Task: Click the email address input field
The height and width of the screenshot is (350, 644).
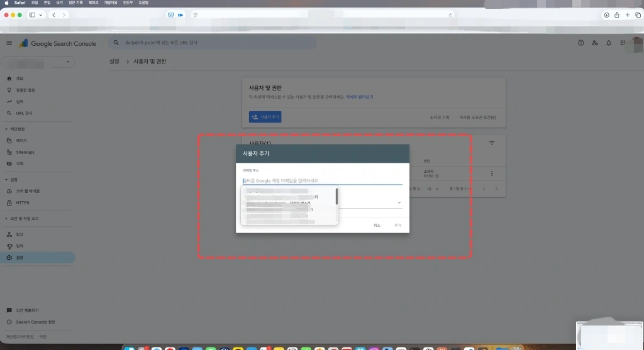Action: (x=322, y=180)
